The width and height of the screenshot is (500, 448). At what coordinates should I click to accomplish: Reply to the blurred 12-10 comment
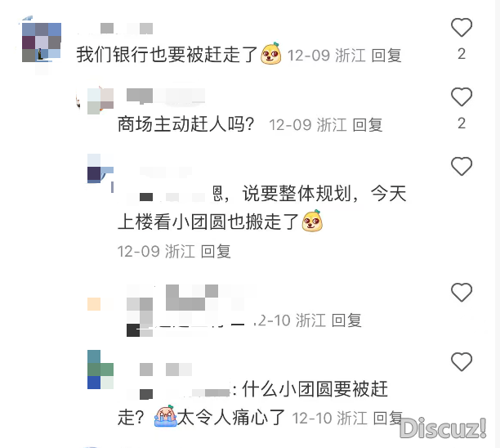pos(346,320)
